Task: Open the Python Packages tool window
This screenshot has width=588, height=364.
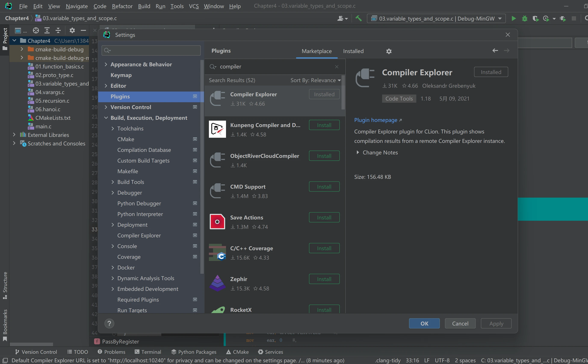Action: [194, 352]
